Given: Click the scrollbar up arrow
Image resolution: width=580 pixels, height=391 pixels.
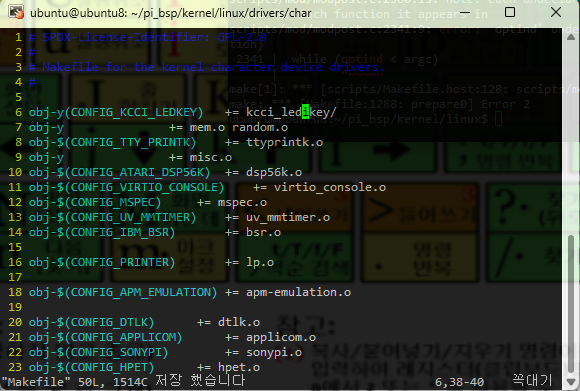Looking at the screenshot, I should [x=571, y=37].
